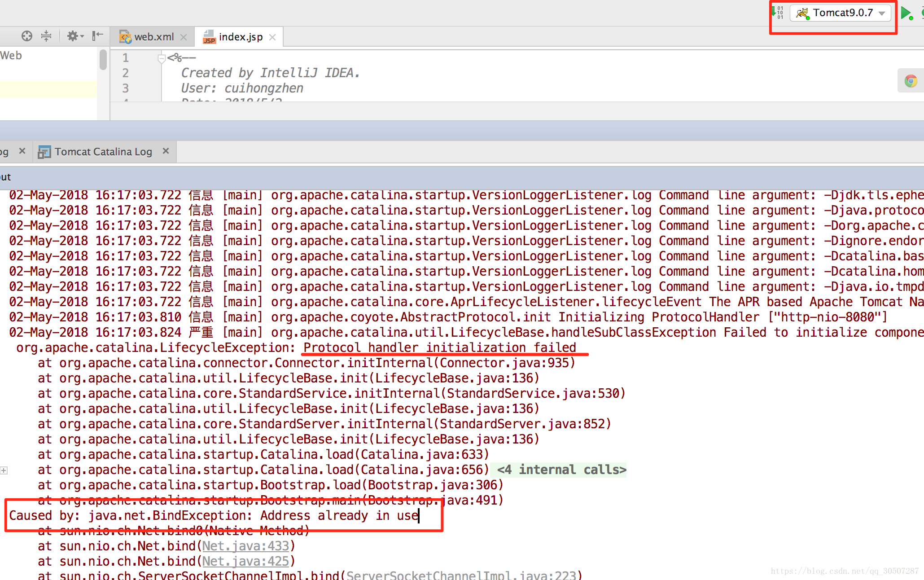This screenshot has width=924, height=580.
Task: Click the Tomcat Catalina Log tab icon
Action: point(44,151)
